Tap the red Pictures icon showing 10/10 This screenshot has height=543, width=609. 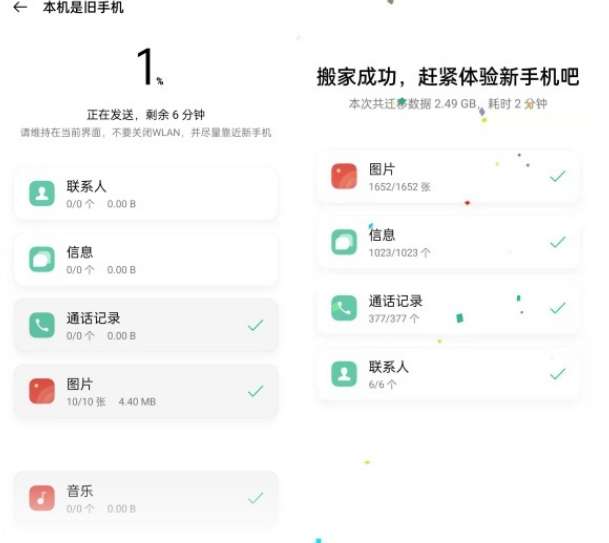click(x=42, y=391)
